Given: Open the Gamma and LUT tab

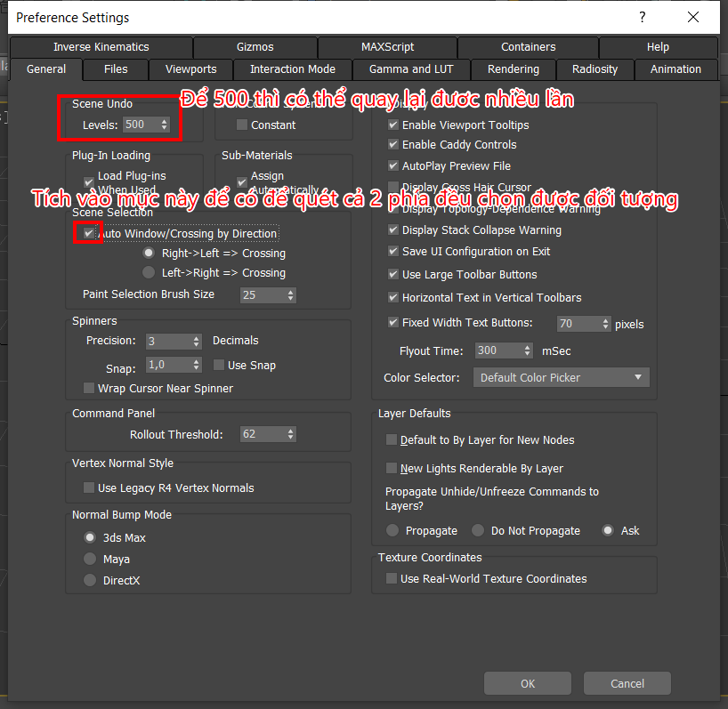Looking at the screenshot, I should 411,68.
